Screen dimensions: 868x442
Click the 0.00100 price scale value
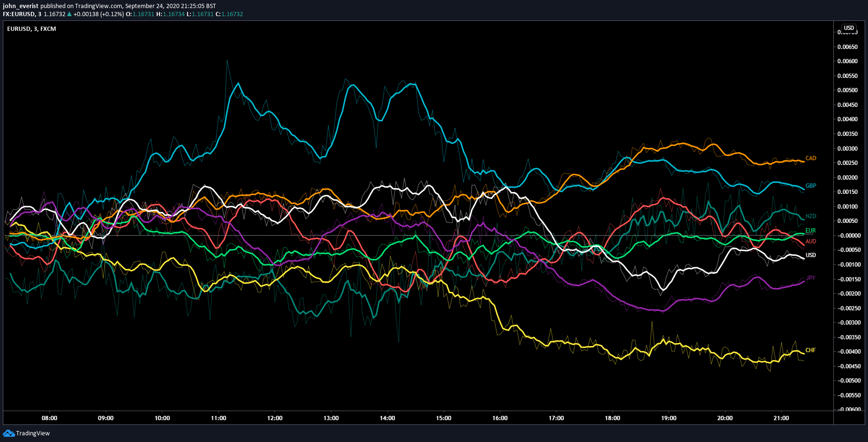click(848, 207)
